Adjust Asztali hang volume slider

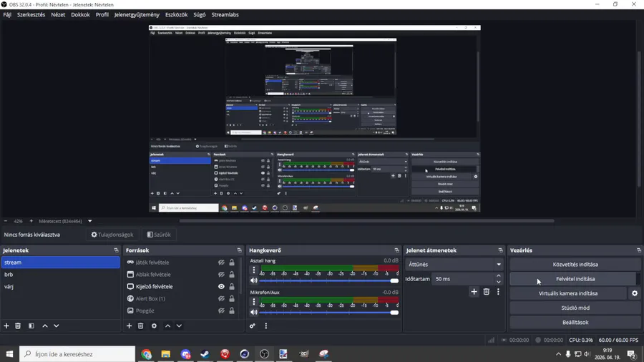coord(329,280)
